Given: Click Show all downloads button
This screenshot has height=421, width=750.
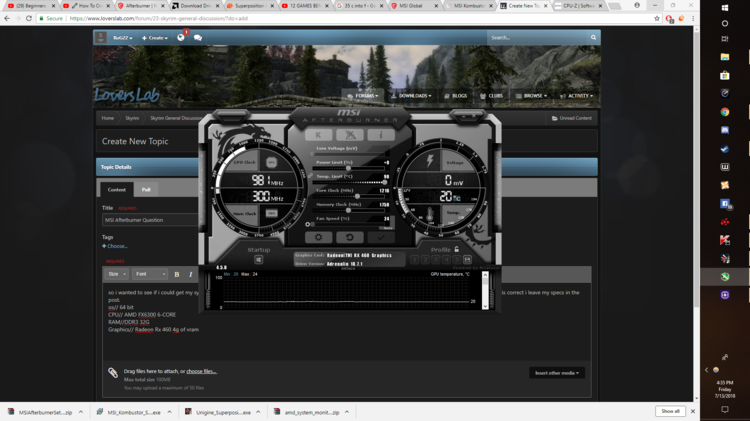Looking at the screenshot, I should coord(670,411).
